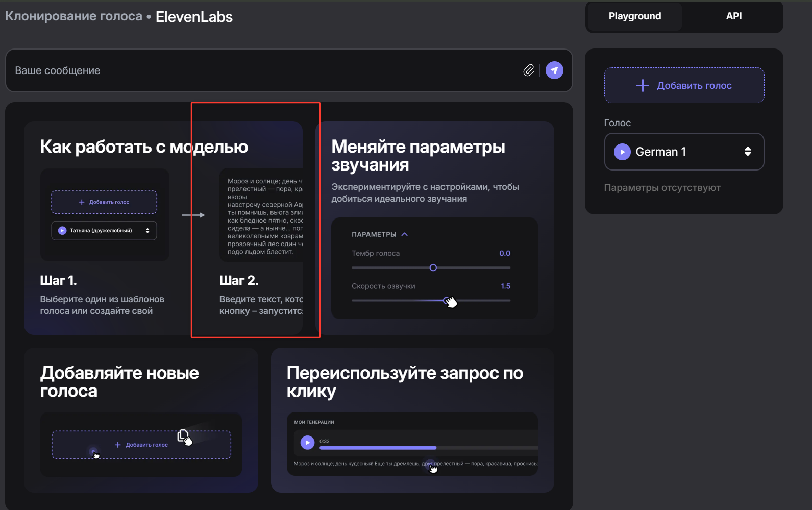Click the Тембр голоса slider handle
812x510 pixels.
pyautogui.click(x=433, y=268)
